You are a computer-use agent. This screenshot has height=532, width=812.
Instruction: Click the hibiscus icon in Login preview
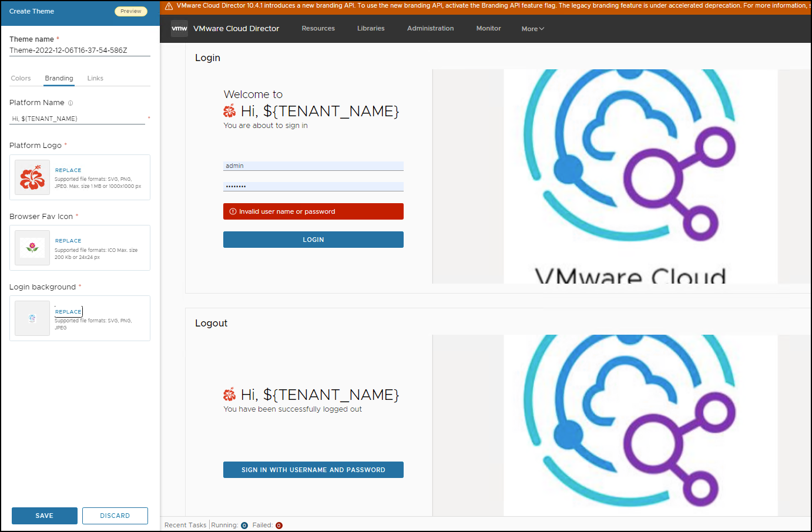tap(230, 111)
